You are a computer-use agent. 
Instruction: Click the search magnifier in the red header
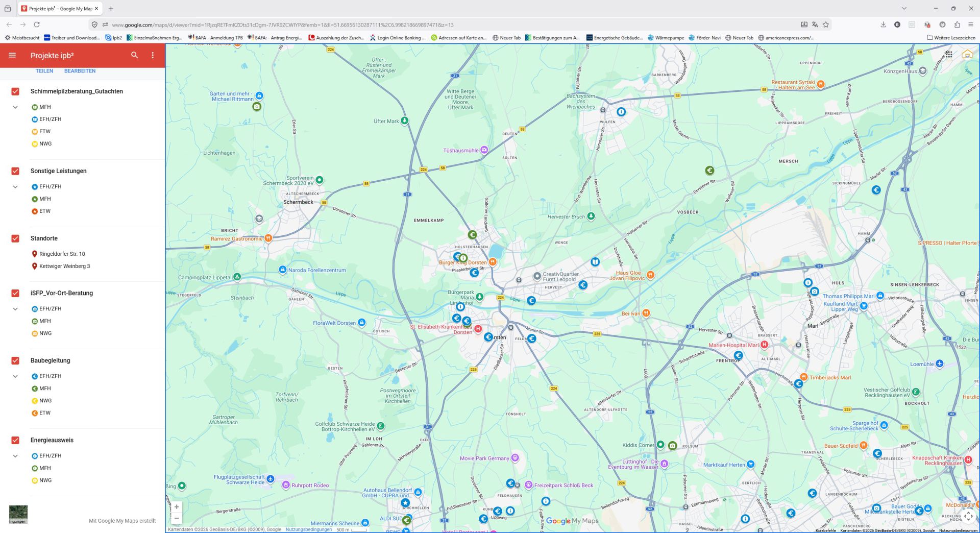pos(134,55)
